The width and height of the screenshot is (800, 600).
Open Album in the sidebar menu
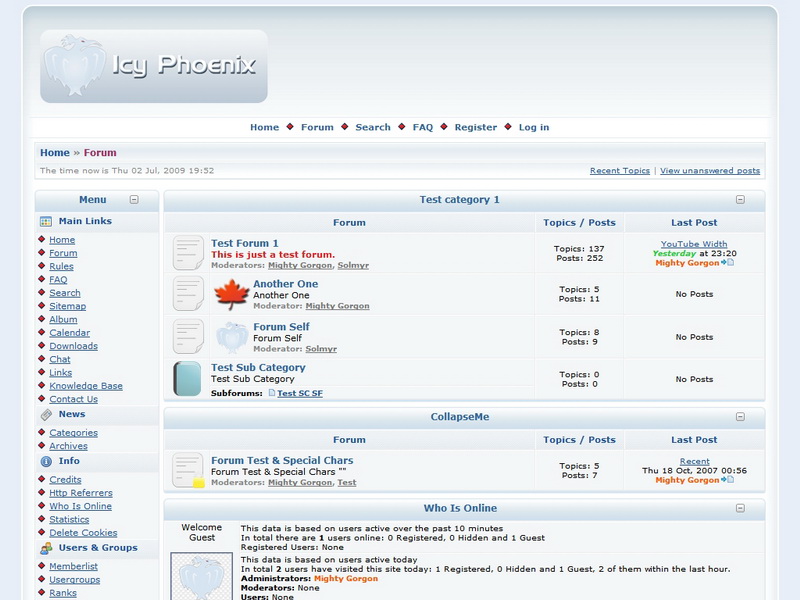tap(63, 319)
